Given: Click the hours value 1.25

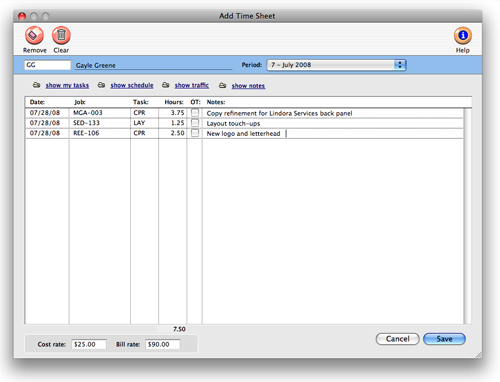Looking at the screenshot, I should [x=177, y=123].
